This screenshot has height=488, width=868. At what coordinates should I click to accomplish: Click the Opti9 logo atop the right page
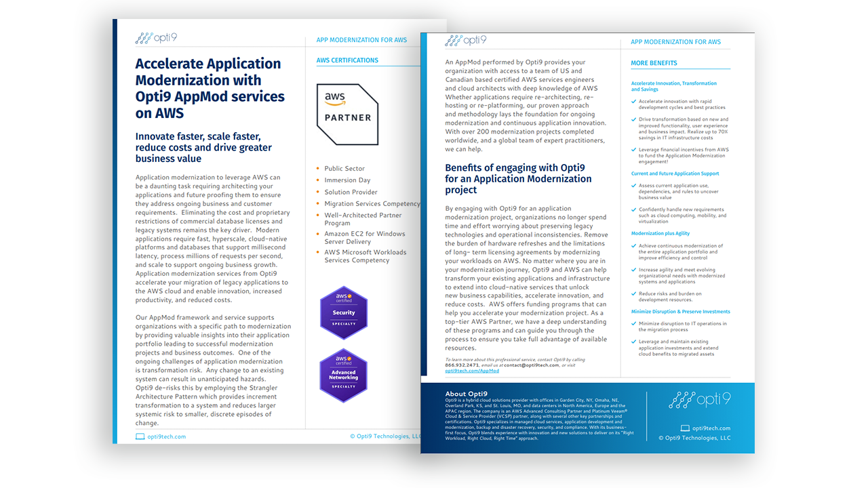(x=466, y=40)
